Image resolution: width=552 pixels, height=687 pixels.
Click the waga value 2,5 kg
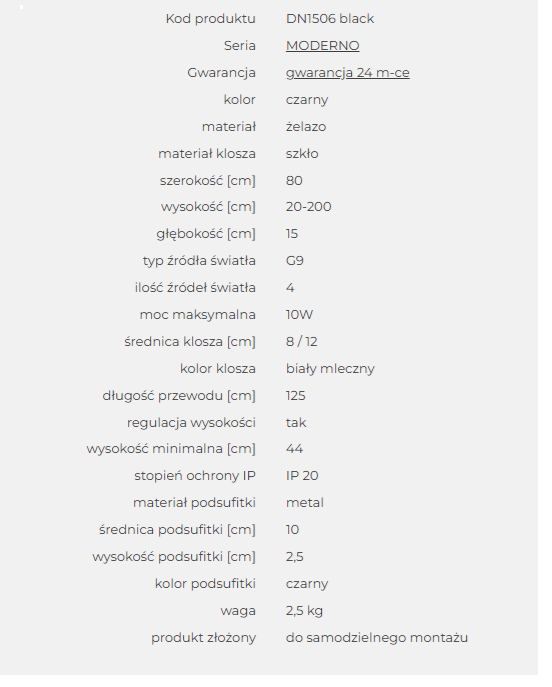[x=304, y=611]
